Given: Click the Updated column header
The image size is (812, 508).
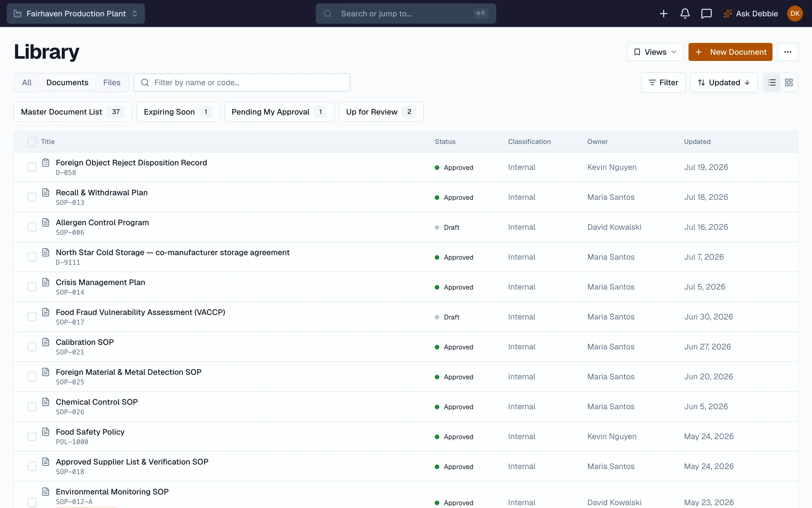Looking at the screenshot, I should (x=697, y=141).
